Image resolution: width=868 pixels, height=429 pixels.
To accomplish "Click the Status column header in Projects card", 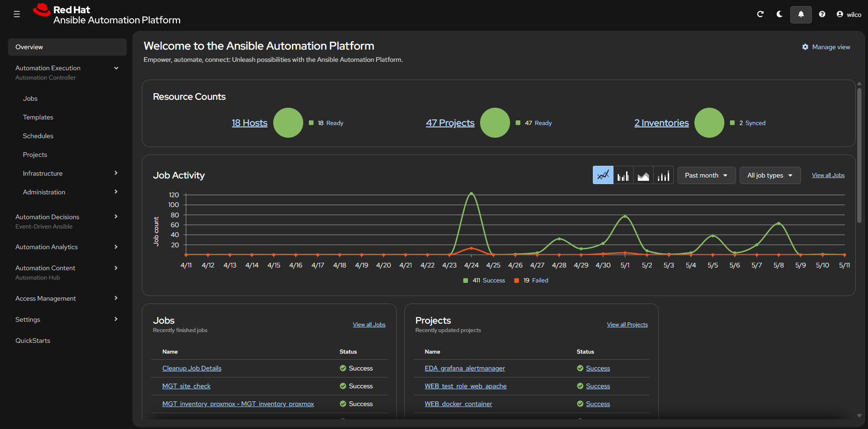I will [585, 352].
